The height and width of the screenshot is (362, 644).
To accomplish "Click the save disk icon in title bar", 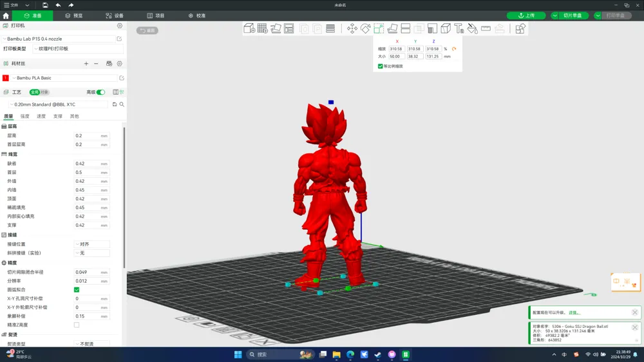I will tap(45, 5).
